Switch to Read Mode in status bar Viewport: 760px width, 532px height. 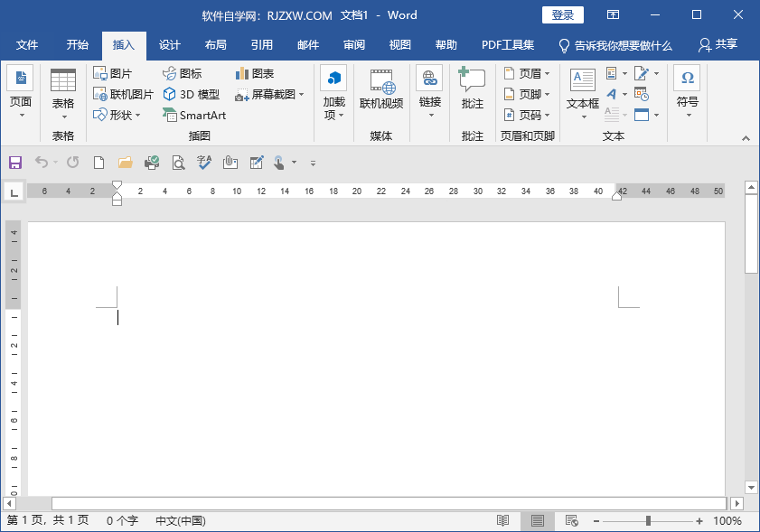tap(502, 520)
